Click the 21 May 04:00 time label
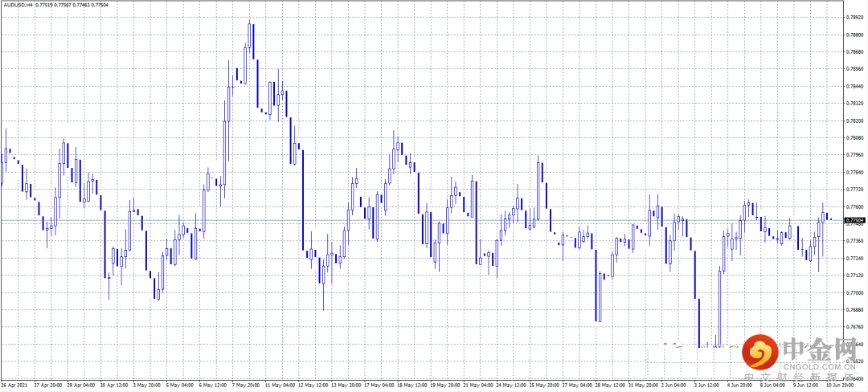 click(x=477, y=385)
